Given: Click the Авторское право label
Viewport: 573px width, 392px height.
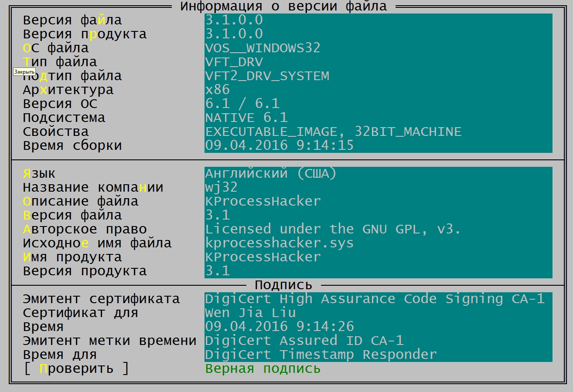Looking at the screenshot, I should (x=85, y=230).
